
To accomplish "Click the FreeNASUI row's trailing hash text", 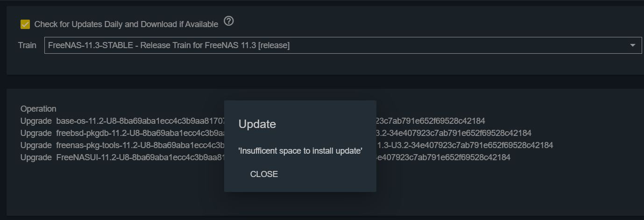I will pyautogui.click(x=443, y=157).
